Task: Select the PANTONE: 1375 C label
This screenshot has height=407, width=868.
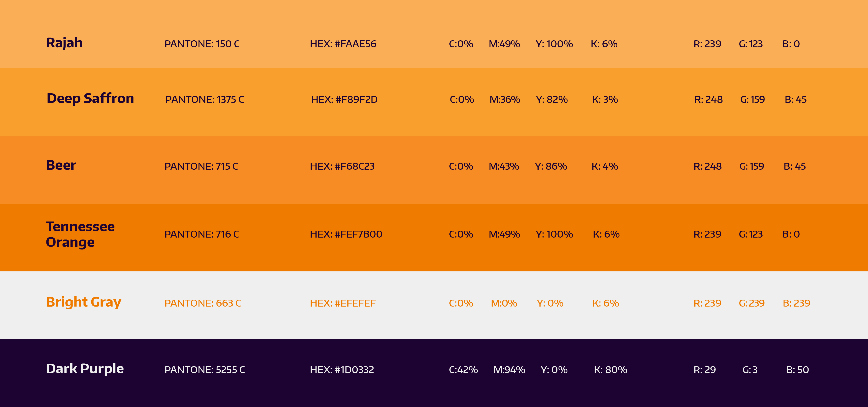Action: (x=205, y=100)
